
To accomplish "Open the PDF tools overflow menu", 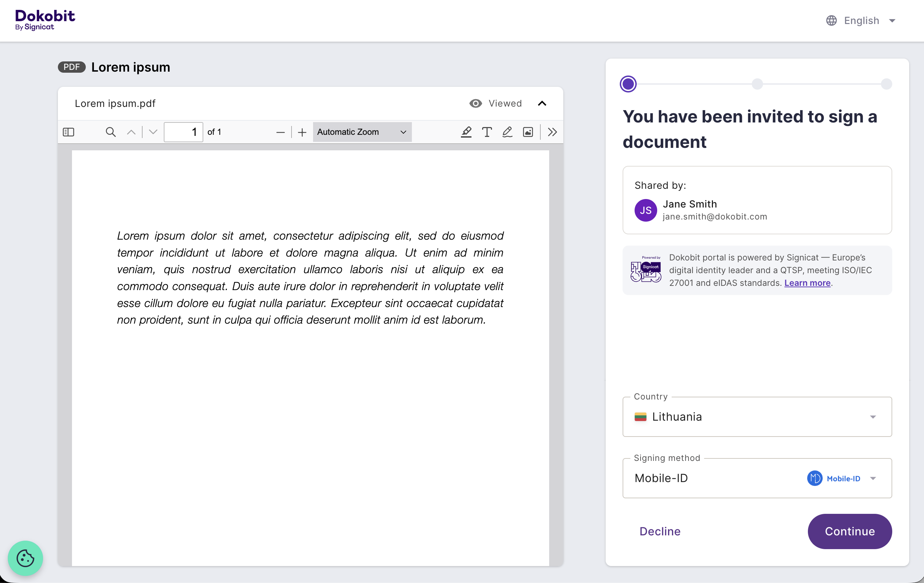I will click(552, 132).
